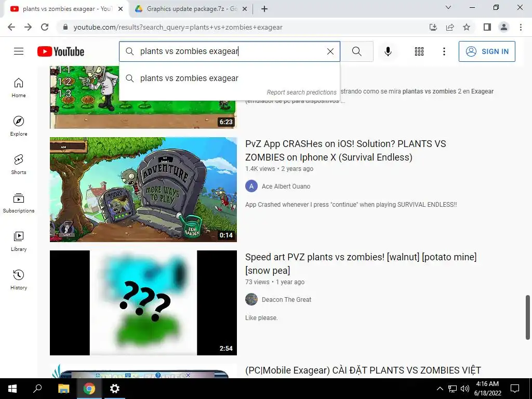Open File Explorer from the taskbar

coord(63,389)
